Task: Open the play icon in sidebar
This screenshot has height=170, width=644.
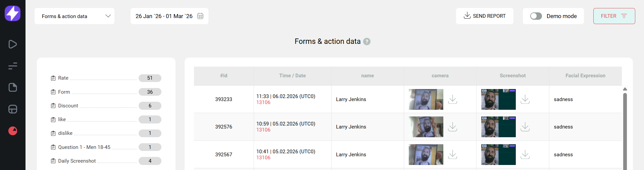Action: tap(12, 44)
